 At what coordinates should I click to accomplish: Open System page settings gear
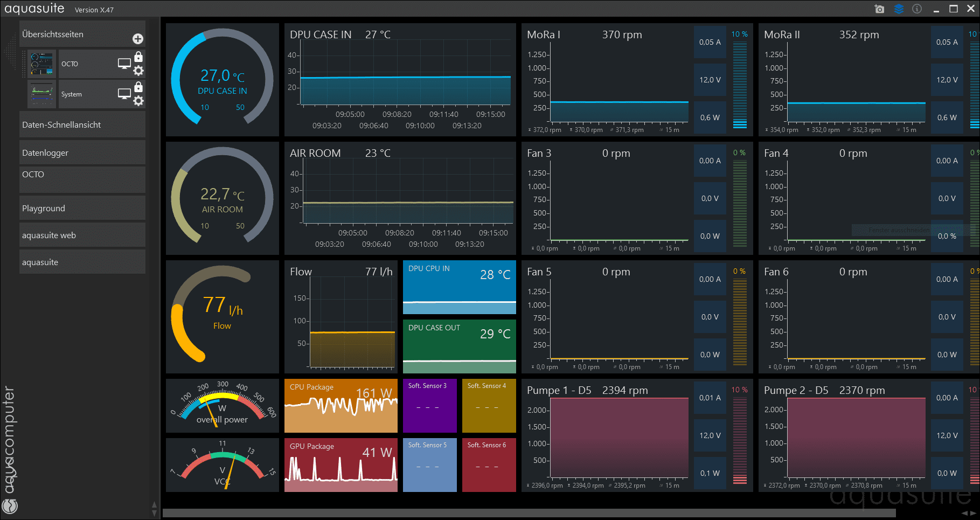click(x=138, y=101)
